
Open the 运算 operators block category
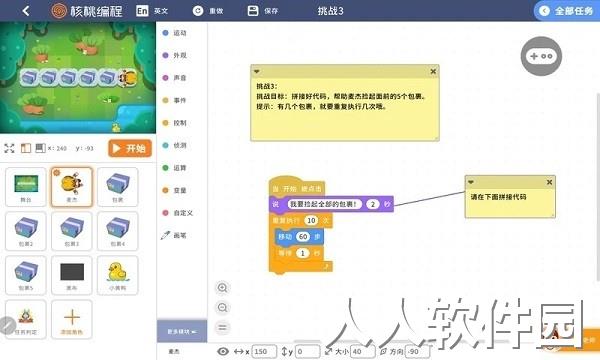click(175, 168)
